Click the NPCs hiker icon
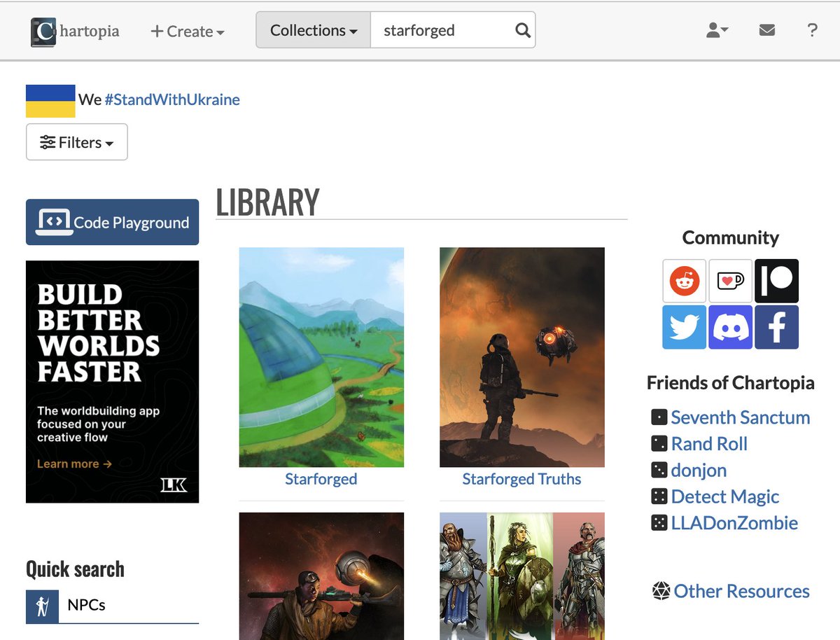The image size is (840, 640). point(42,606)
